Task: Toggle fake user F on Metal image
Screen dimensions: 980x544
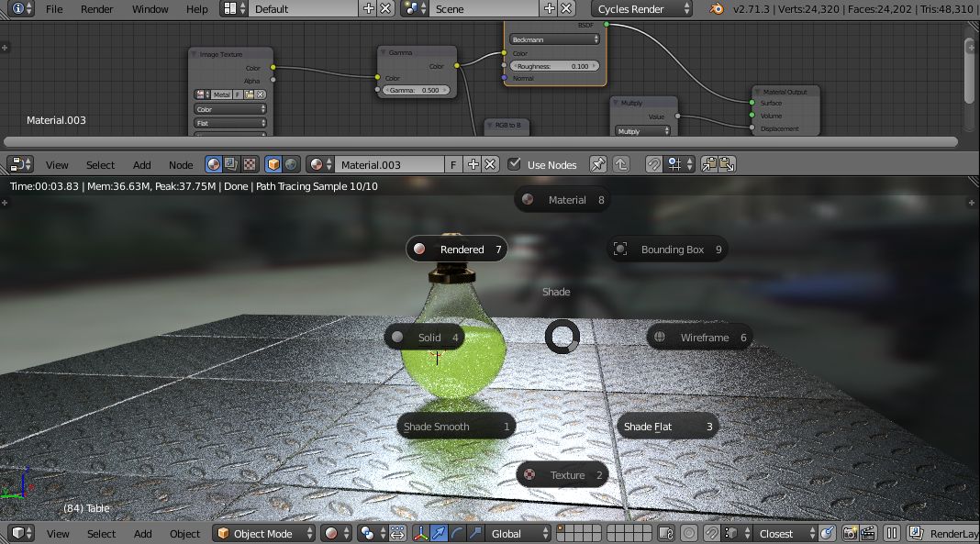Action: (x=239, y=94)
